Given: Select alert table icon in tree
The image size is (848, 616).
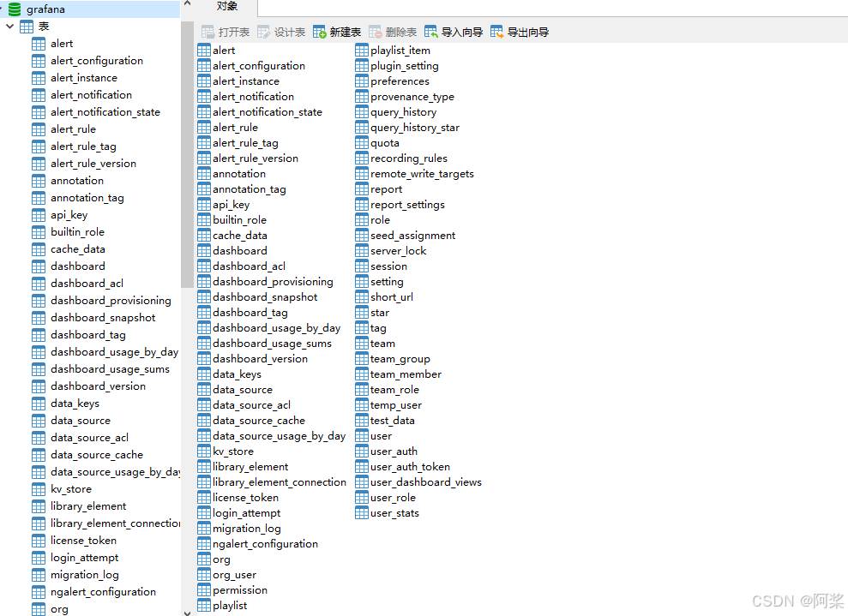Looking at the screenshot, I should (39, 44).
